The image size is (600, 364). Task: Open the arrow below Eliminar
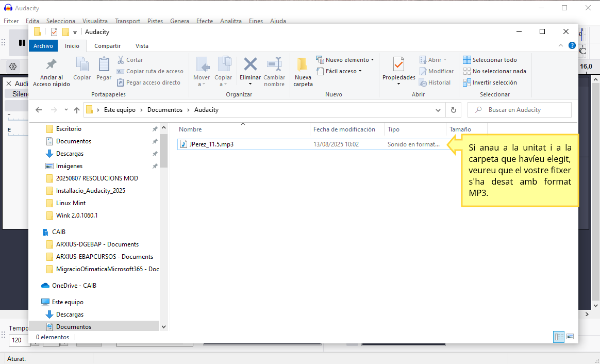250,84
